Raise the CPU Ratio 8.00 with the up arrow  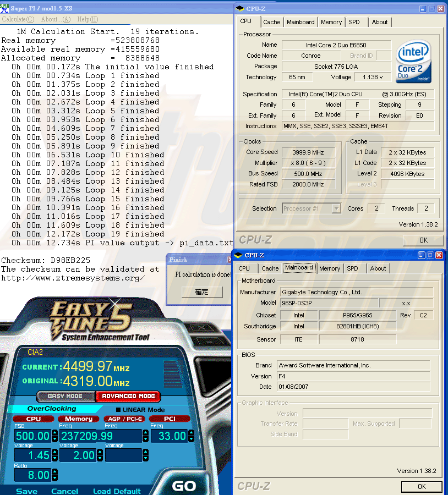pos(54,472)
